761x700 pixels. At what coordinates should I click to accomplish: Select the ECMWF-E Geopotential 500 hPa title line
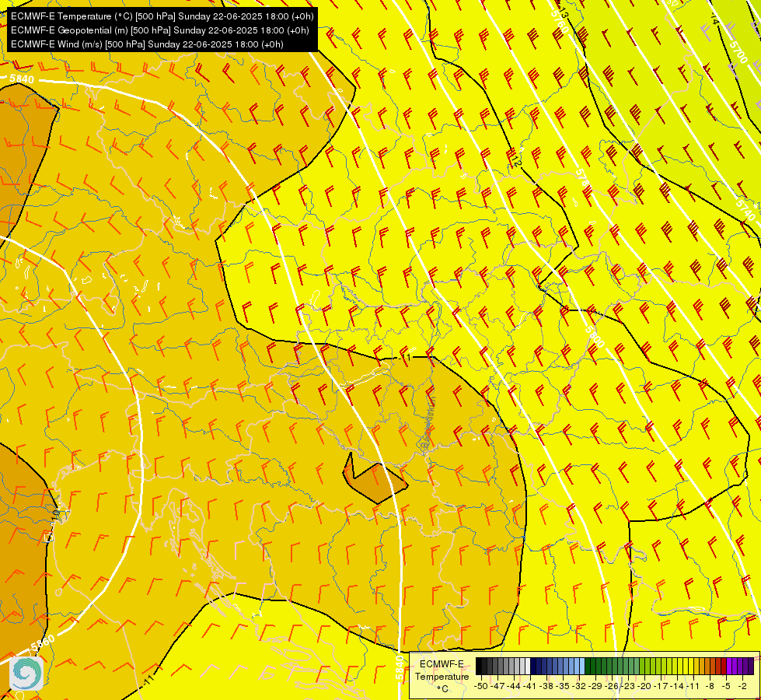[159, 30]
